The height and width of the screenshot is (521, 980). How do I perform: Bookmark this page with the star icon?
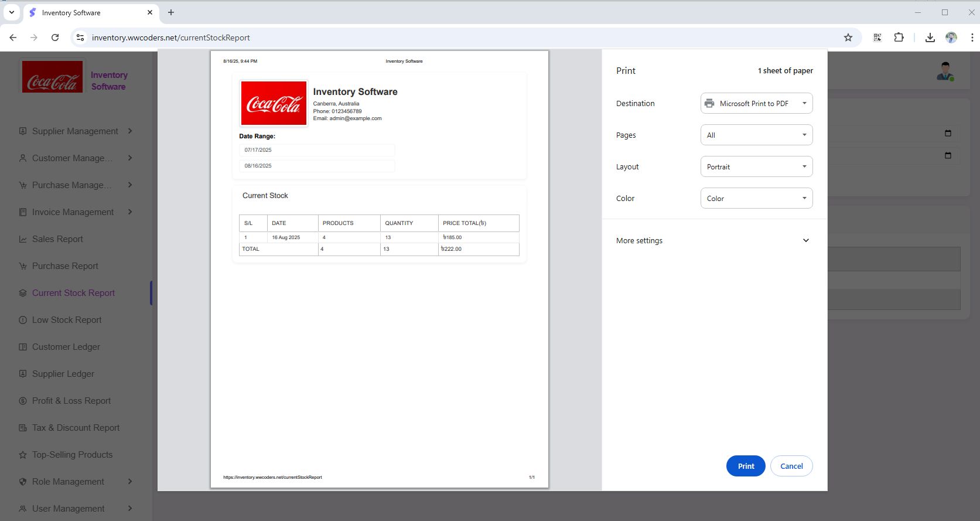tap(848, 38)
